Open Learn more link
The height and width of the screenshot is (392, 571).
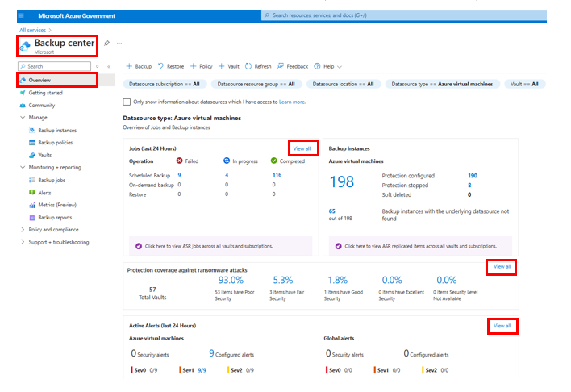[292, 102]
